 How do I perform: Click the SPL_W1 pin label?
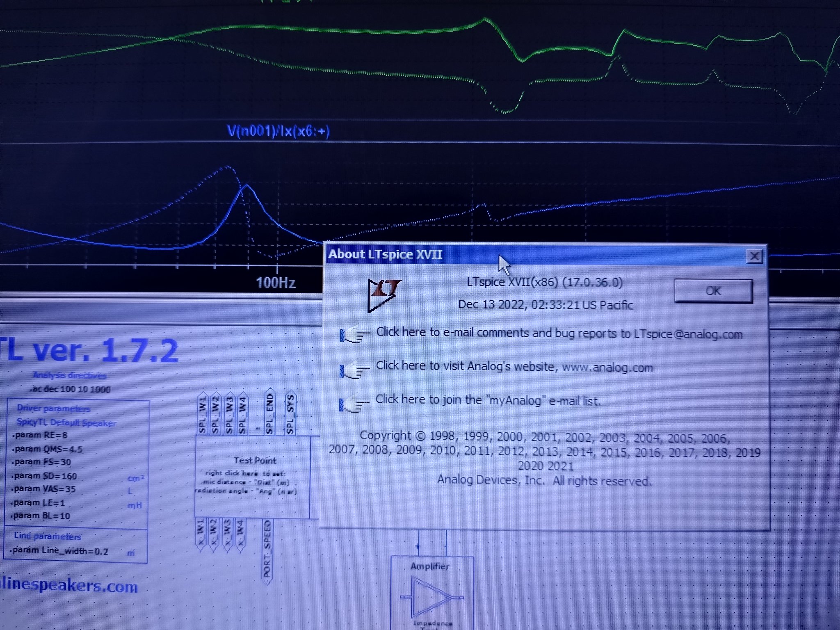coord(202,413)
